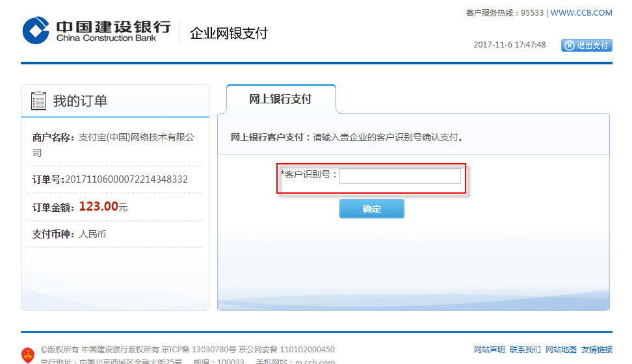Click the red police shield badge icon
Screen dimensions: 632x364
point(28,355)
